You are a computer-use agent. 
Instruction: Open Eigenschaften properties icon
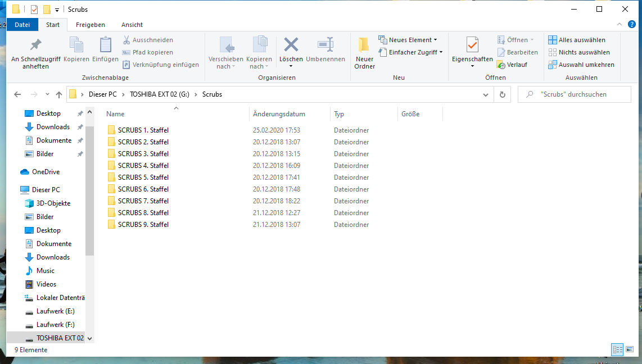(x=472, y=45)
